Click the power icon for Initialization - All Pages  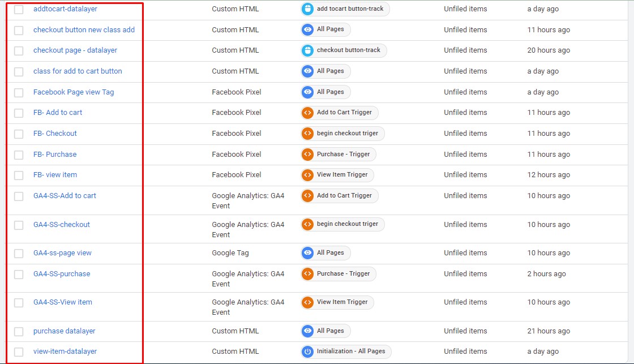[308, 352]
